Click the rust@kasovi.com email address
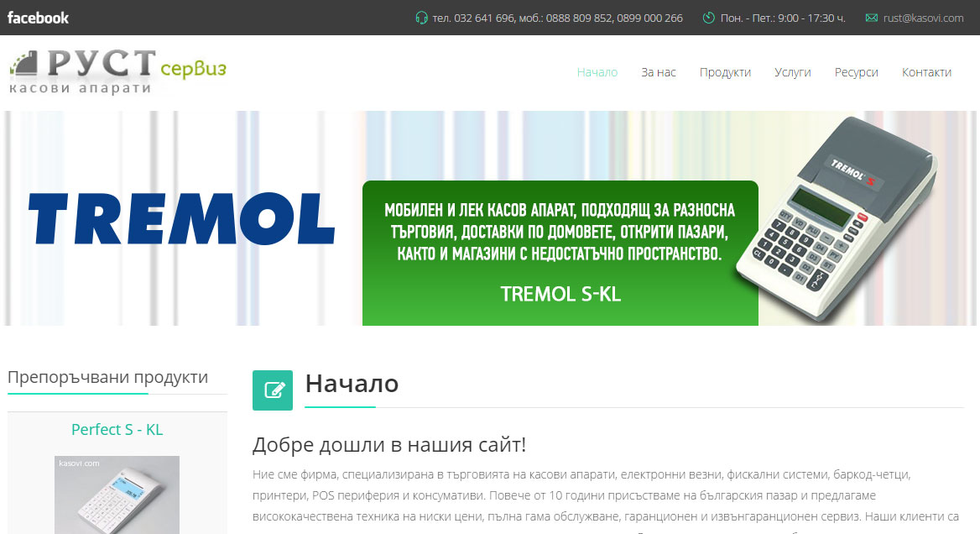 (x=923, y=18)
